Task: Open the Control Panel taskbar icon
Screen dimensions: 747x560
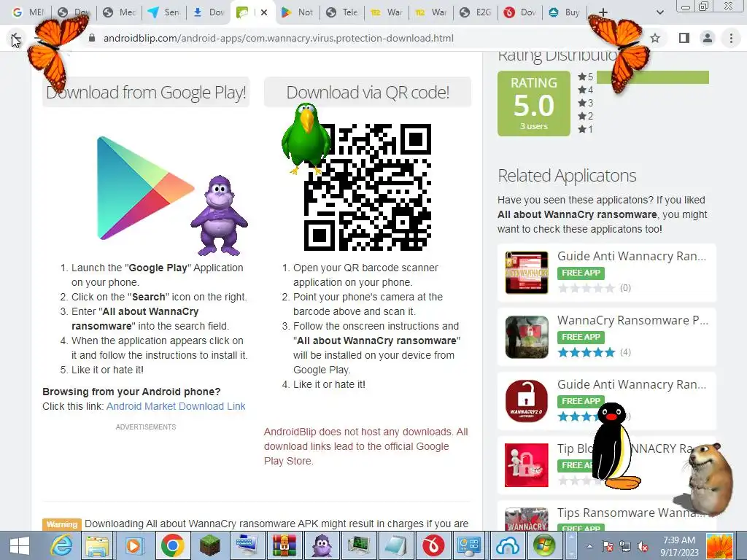Action: (x=470, y=545)
